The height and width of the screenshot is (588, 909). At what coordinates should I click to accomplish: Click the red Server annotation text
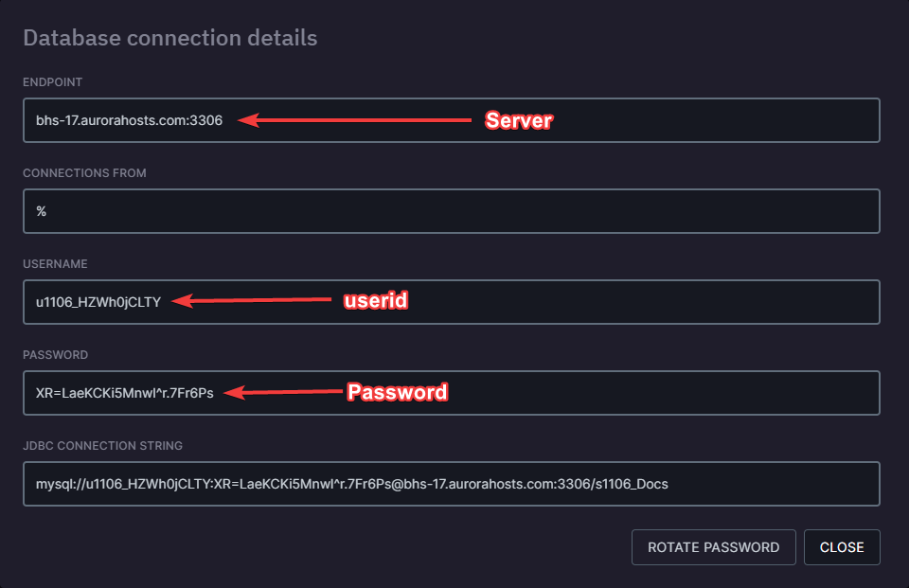pos(518,120)
